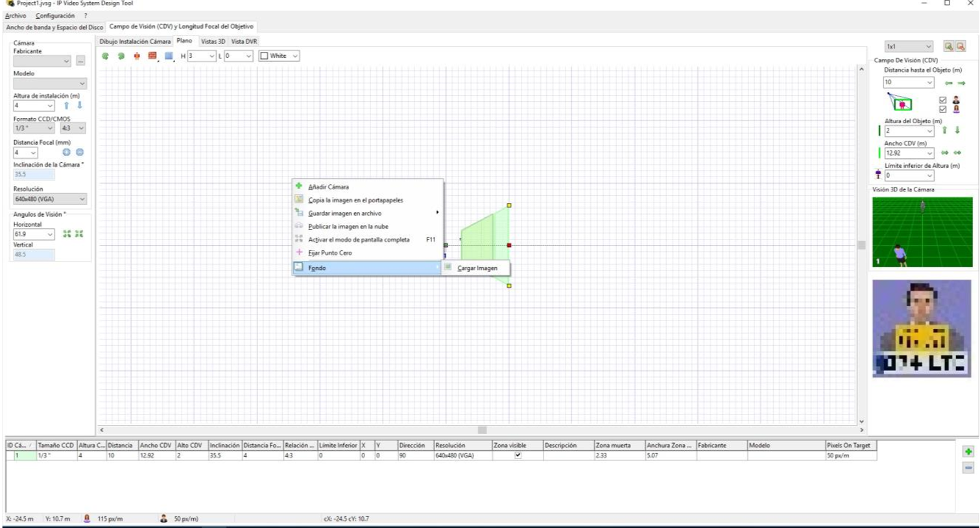This screenshot has height=528, width=980.
Task: Click the pixelated person preview thumbnail
Action: [x=922, y=328]
